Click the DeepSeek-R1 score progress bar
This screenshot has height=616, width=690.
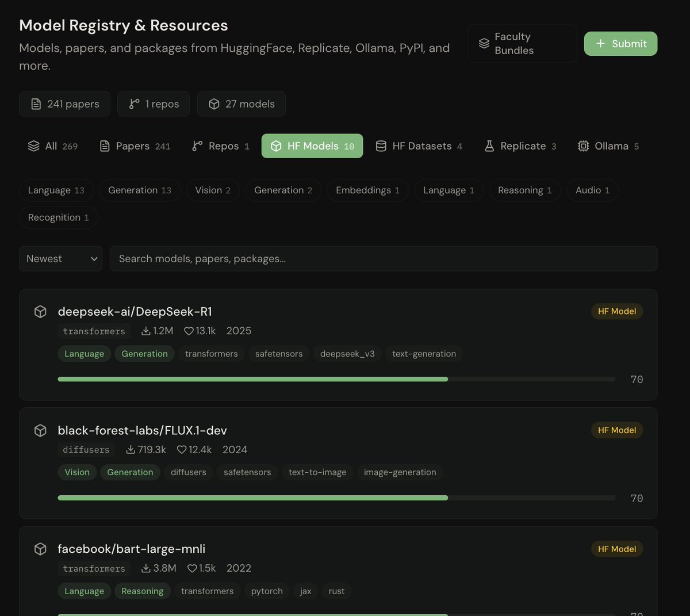[x=336, y=380]
